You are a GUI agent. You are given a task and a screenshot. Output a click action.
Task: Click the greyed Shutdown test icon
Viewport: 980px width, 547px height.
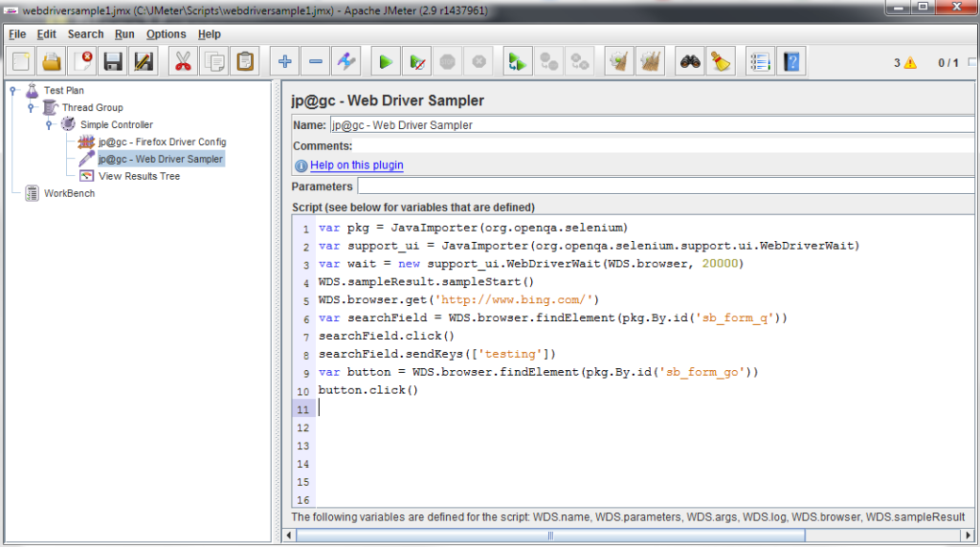(x=479, y=62)
